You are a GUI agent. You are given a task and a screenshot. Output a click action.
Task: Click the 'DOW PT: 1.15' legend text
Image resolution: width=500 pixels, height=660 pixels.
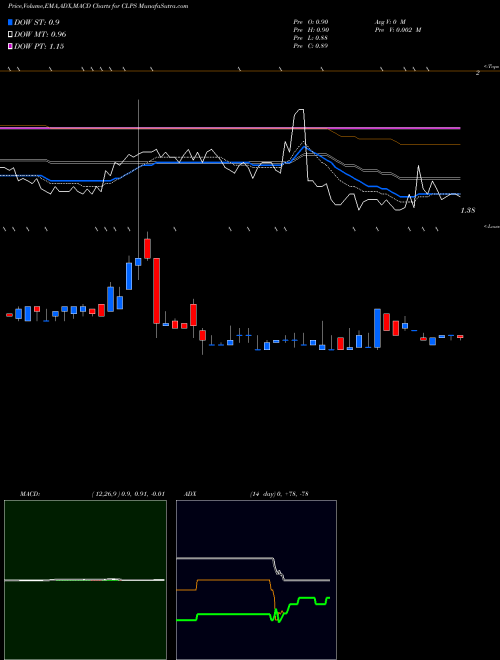[x=39, y=47]
